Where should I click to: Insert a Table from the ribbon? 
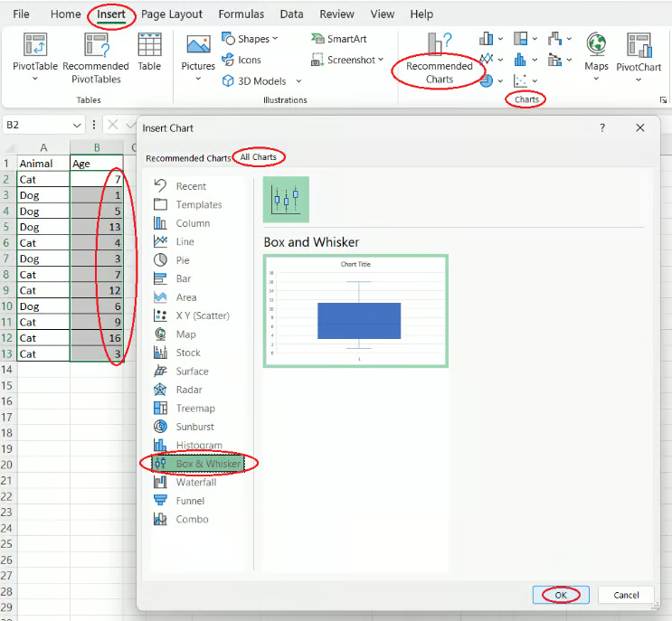point(149,47)
